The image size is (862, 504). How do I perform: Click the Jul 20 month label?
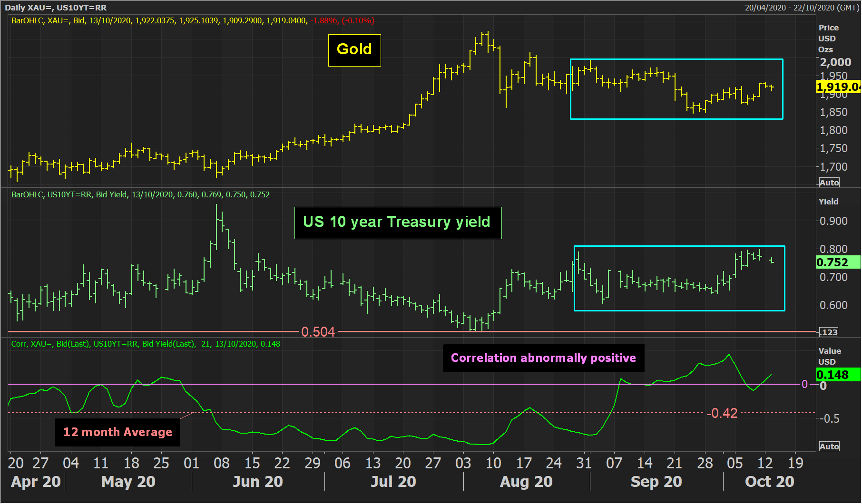pos(393,482)
